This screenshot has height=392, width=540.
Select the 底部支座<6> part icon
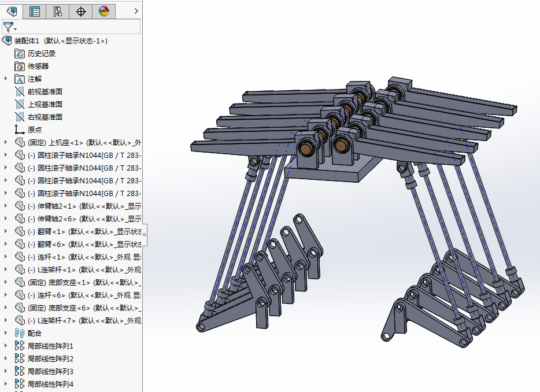(x=20, y=308)
